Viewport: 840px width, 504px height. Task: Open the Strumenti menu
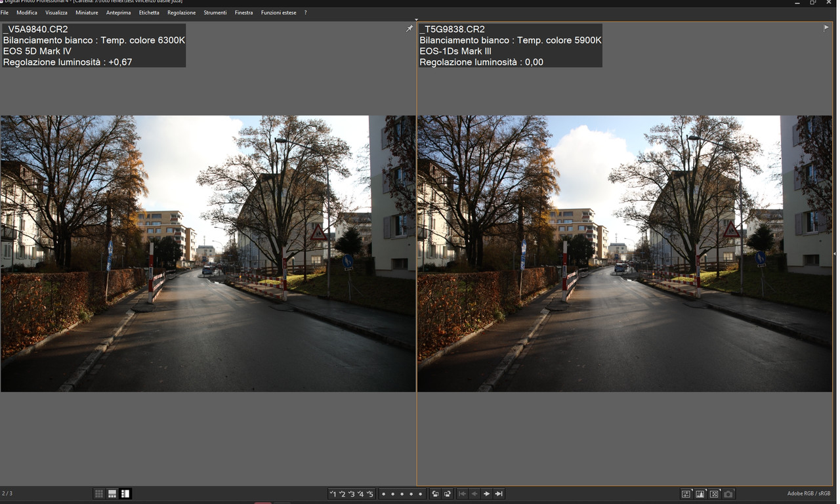click(x=215, y=12)
